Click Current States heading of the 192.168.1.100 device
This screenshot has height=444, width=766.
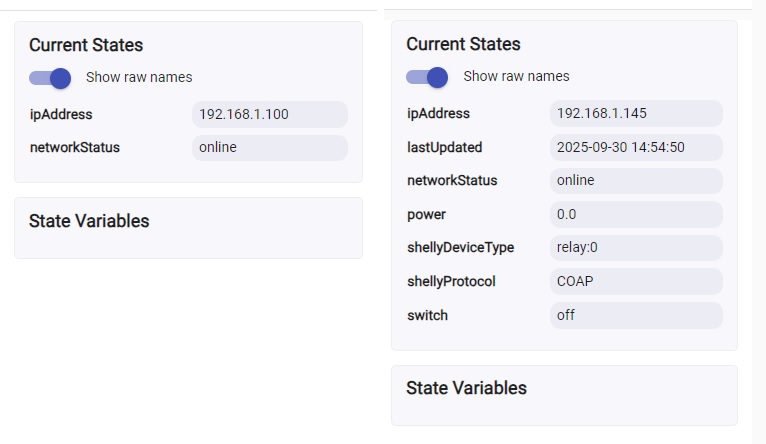(x=86, y=45)
